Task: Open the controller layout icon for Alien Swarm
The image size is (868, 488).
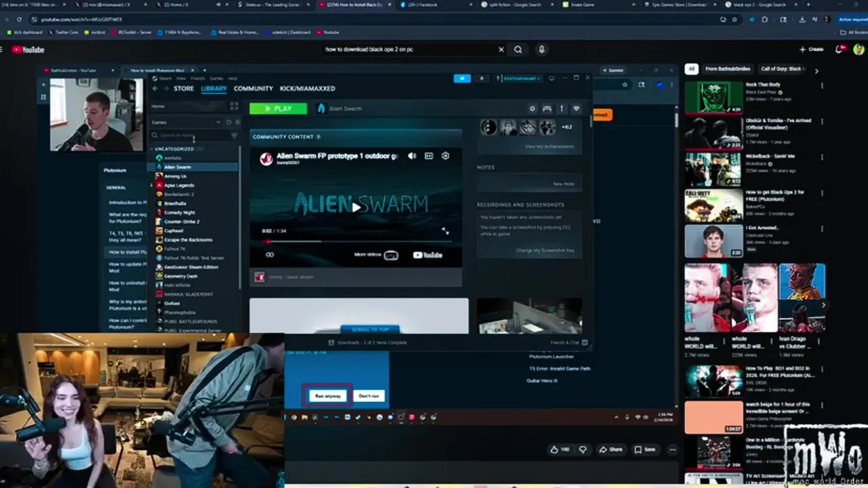Action: click(547, 108)
